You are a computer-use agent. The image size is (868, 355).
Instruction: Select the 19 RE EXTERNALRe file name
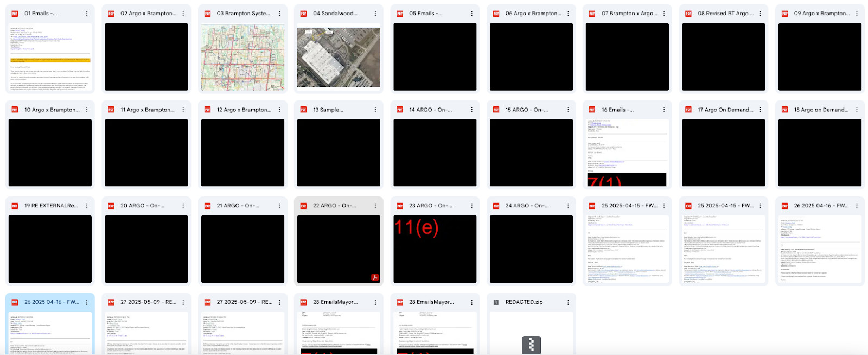[x=51, y=206]
